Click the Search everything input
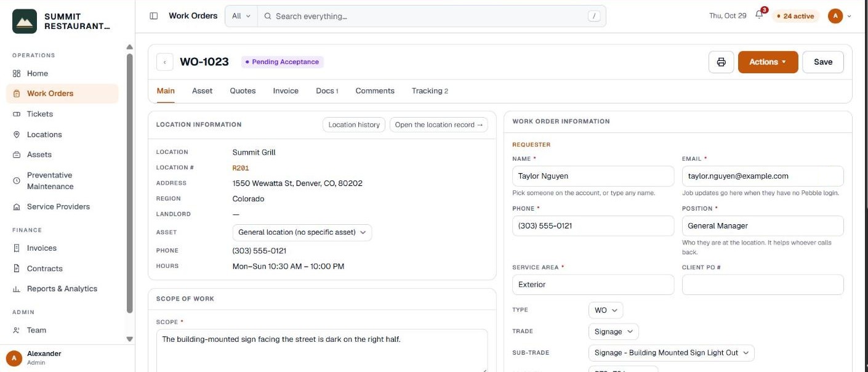Screen dimensions: 868x372 tap(432, 16)
